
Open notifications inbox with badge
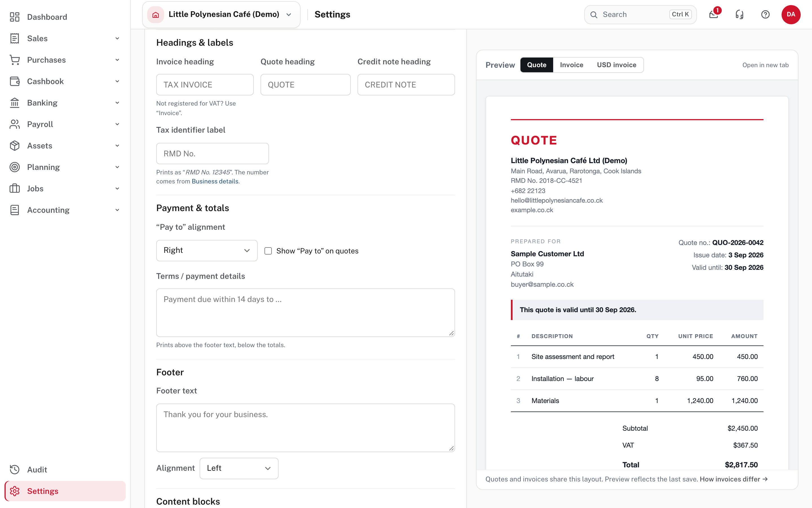[714, 14]
